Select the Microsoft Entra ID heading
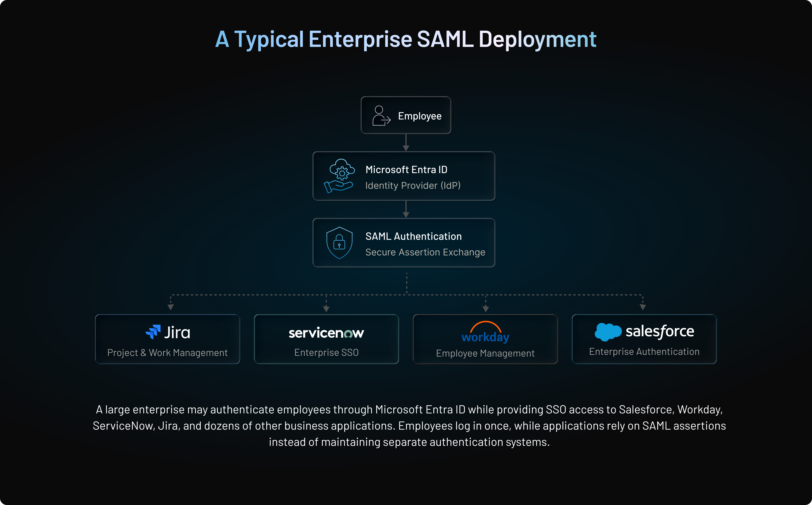This screenshot has width=812, height=505. [x=406, y=170]
